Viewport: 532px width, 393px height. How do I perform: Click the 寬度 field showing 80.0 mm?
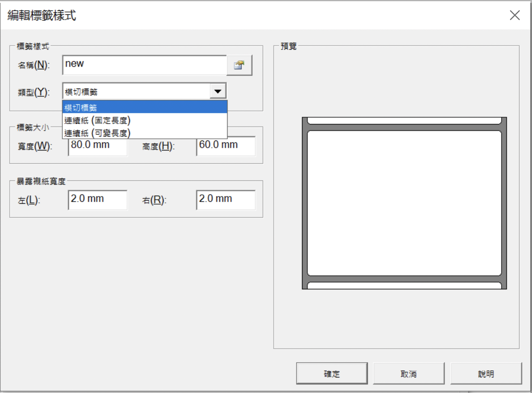(x=98, y=147)
